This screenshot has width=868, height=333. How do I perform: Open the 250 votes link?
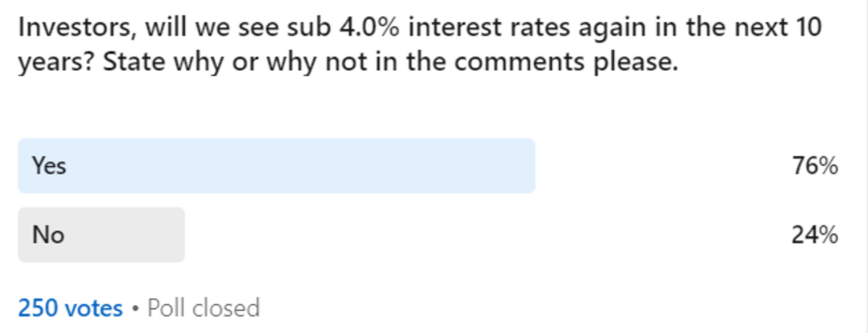coord(70,308)
